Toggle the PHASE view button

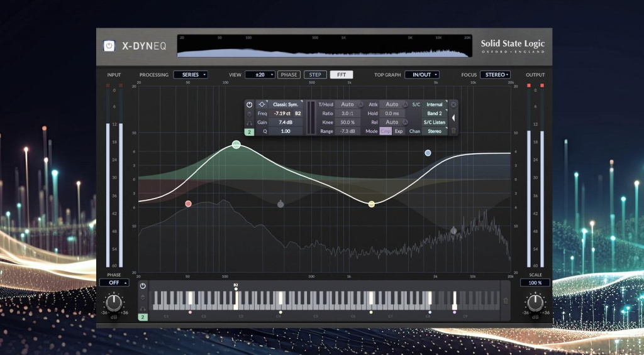tap(289, 75)
